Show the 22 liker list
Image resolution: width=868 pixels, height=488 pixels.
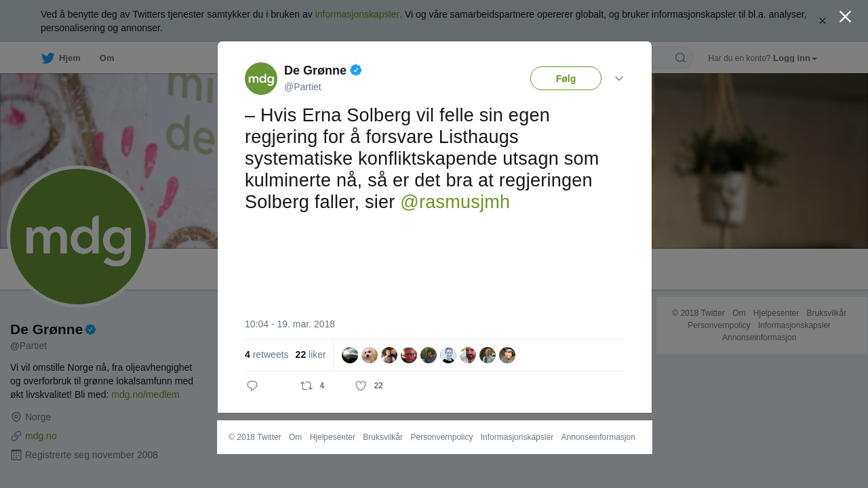tap(311, 354)
